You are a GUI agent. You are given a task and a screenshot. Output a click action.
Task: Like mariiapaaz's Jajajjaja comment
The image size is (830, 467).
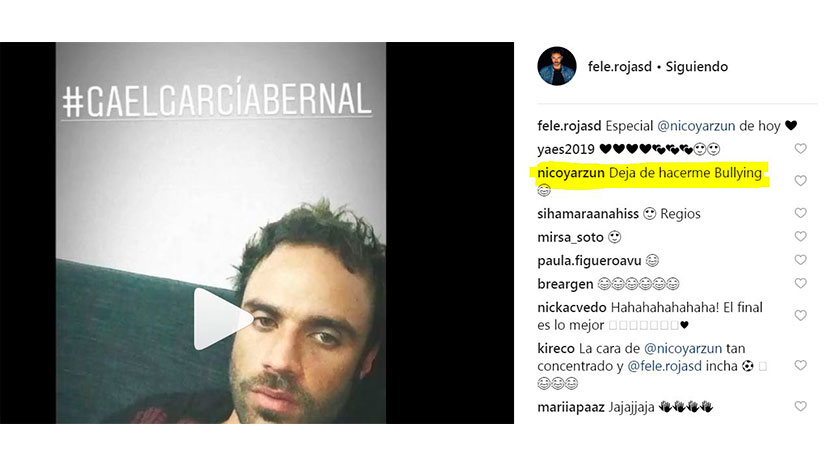(x=800, y=407)
